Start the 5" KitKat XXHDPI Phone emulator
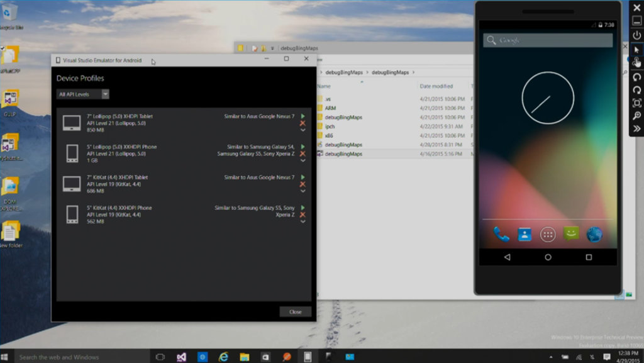The image size is (644, 363). (x=303, y=208)
